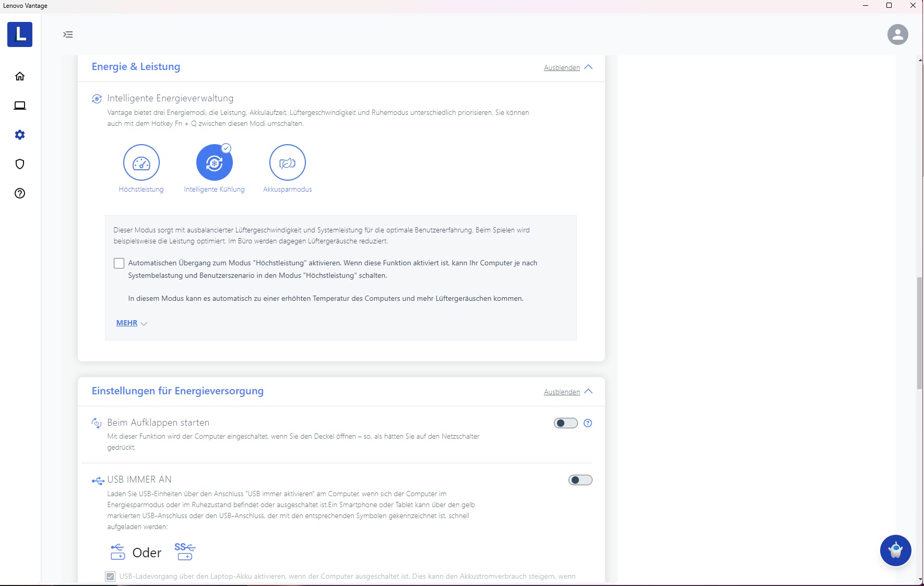The width and height of the screenshot is (924, 586).
Task: Click the vertical scrollbar thumb
Action: point(919,333)
